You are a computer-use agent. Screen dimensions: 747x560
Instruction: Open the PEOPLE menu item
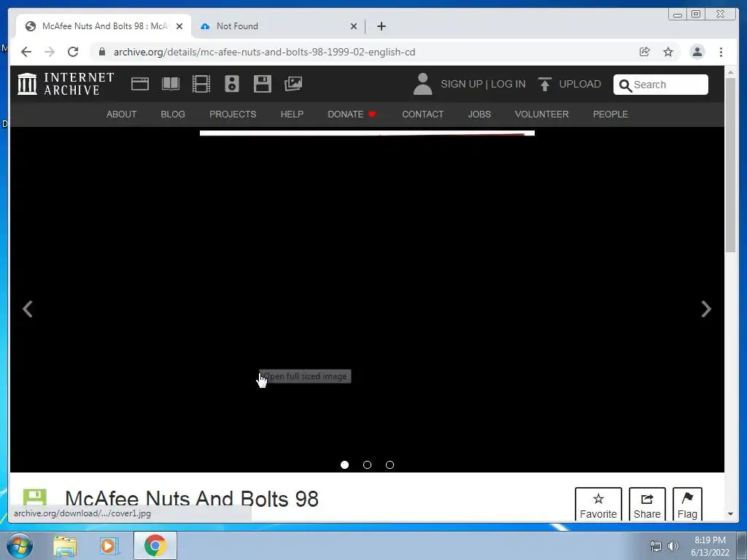point(611,114)
